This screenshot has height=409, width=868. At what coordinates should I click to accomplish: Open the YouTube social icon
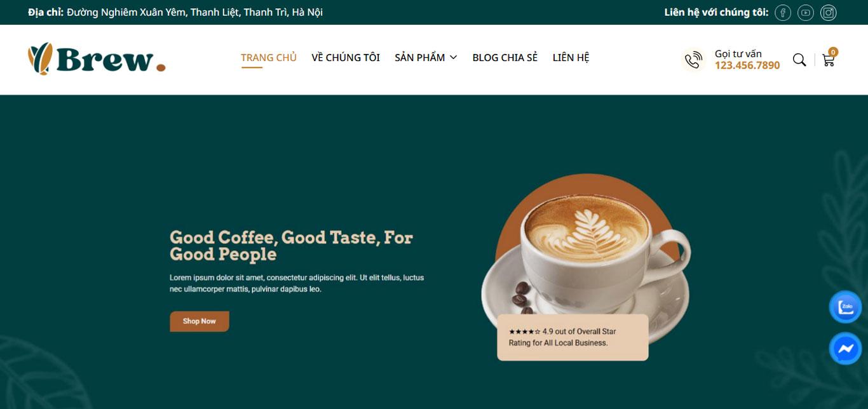pyautogui.click(x=806, y=13)
